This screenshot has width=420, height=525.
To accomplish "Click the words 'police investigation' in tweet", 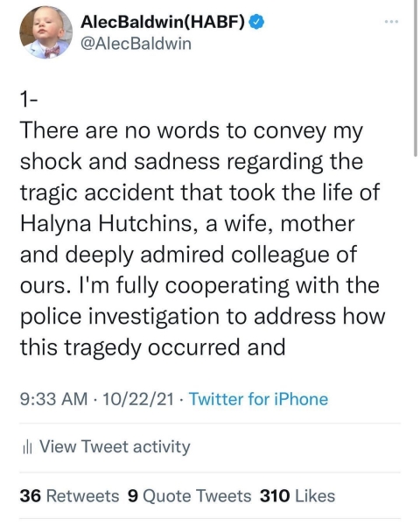I will [119, 317].
